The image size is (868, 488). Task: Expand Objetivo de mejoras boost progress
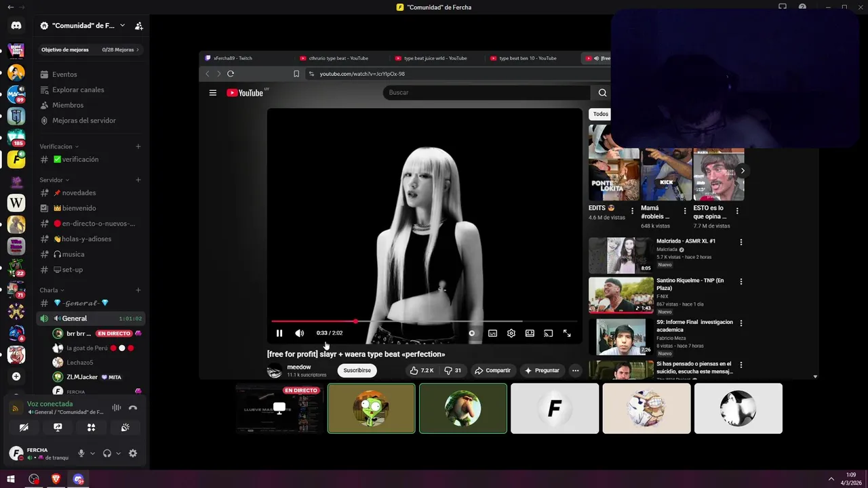pos(90,49)
